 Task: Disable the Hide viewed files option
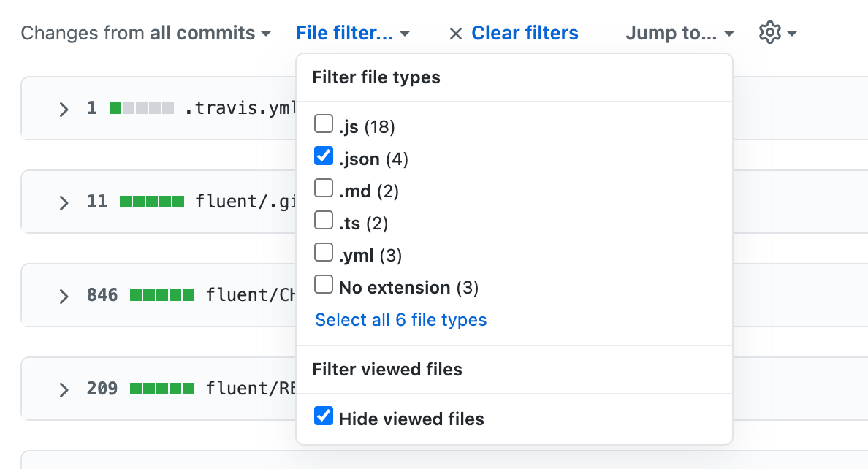323,414
